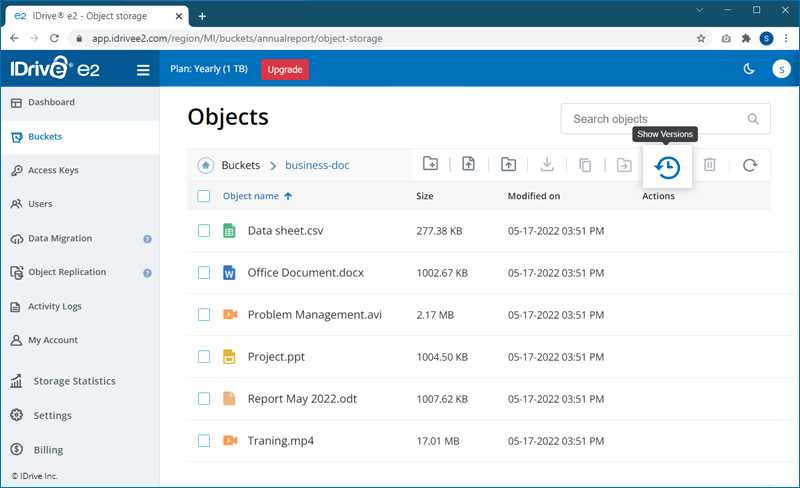Select the Project.ppt checkbox
This screenshot has width=800, height=488.
pos(204,357)
